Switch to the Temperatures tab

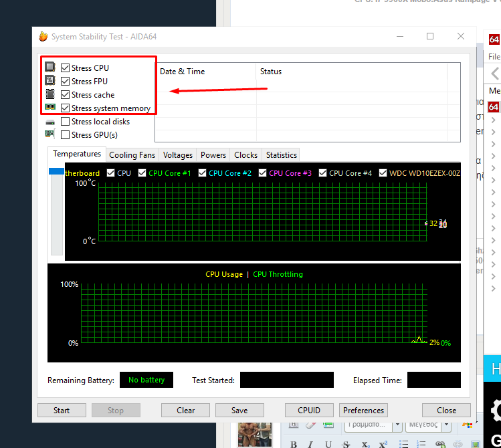pos(77,154)
